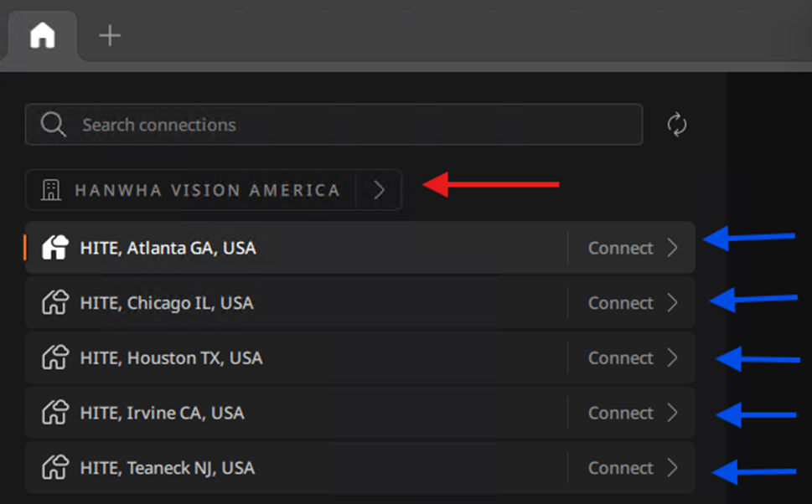Click the cloud-house icon for Atlanta GA
This screenshot has width=812, height=504.
(x=55, y=247)
